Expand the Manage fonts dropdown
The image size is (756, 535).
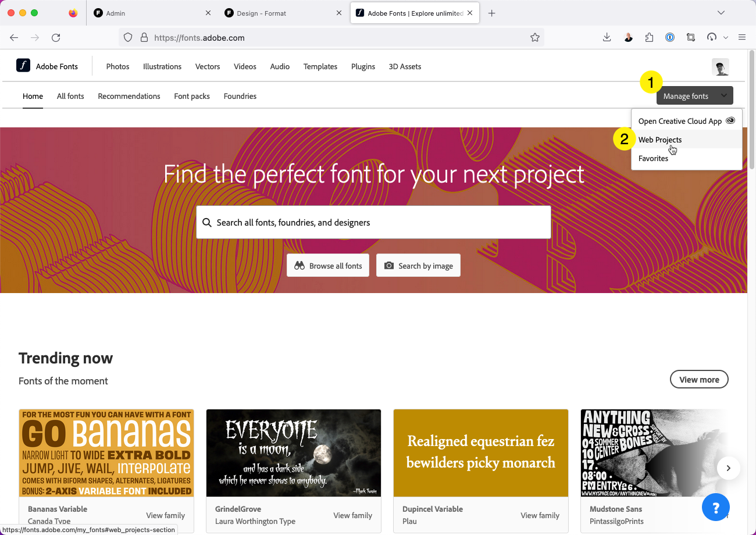pos(695,96)
